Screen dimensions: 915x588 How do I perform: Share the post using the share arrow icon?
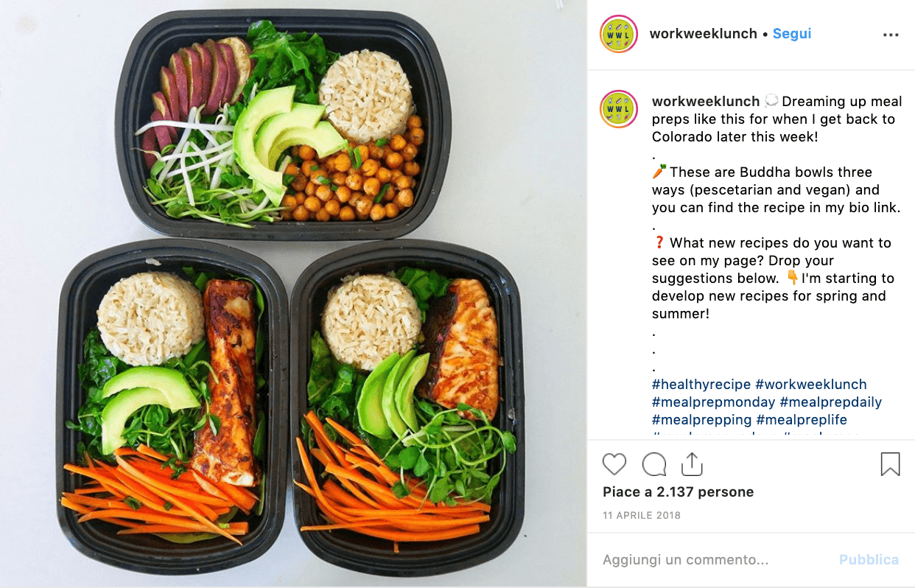tap(692, 463)
